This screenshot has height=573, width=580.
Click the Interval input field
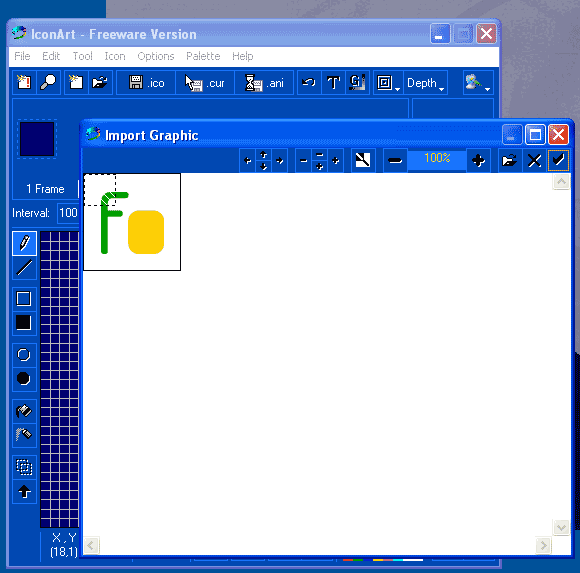click(68, 213)
